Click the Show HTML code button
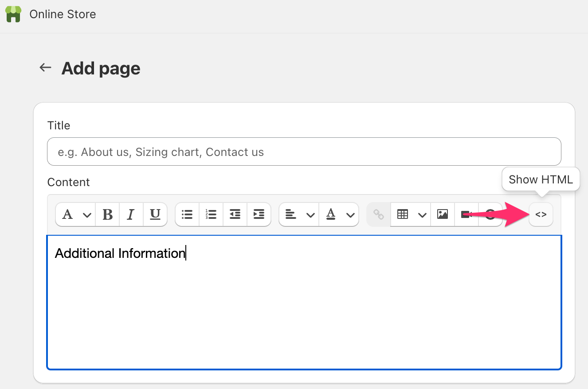The image size is (588, 389). (x=541, y=214)
